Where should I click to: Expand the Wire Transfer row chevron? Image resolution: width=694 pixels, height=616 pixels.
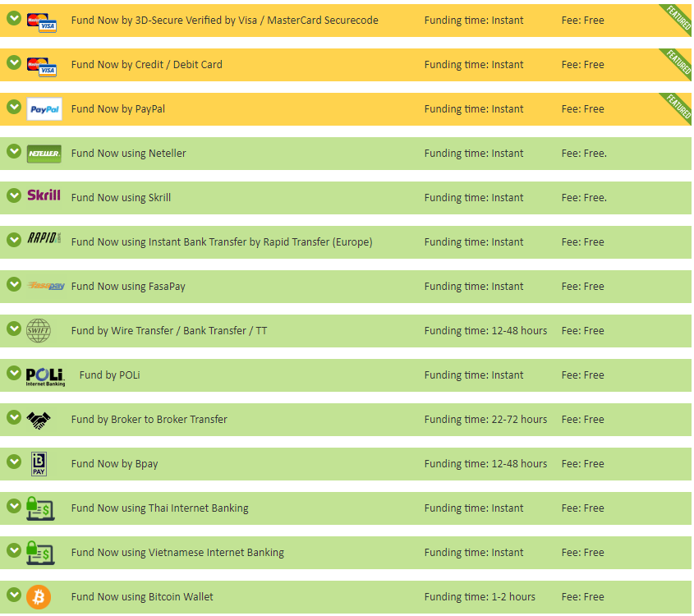click(x=14, y=329)
